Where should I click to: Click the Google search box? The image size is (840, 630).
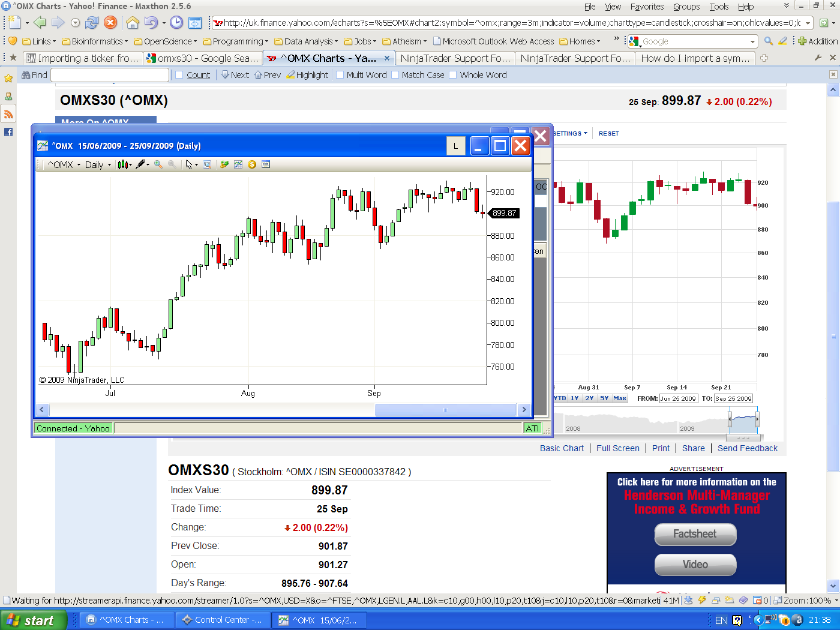pos(693,41)
